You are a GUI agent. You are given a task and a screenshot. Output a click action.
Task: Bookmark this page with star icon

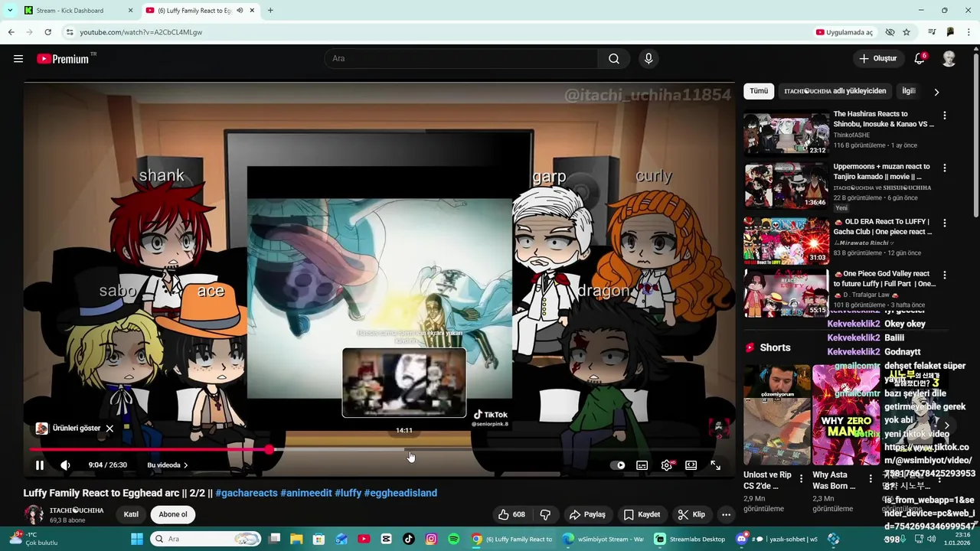tap(906, 32)
